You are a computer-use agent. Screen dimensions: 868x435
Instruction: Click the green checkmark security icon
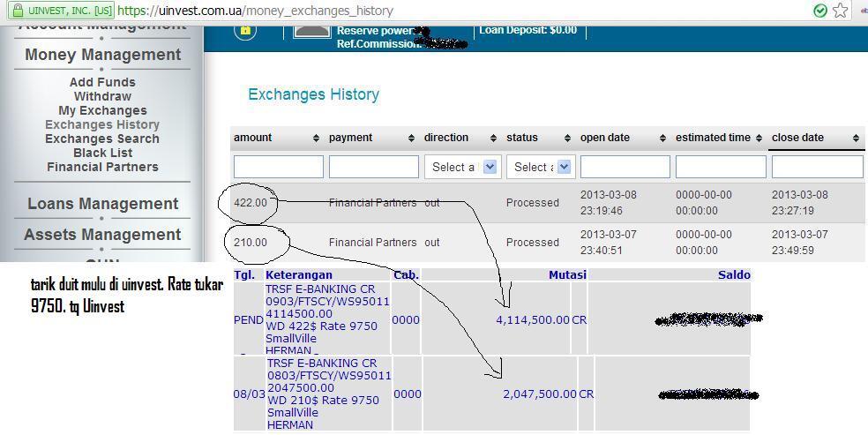click(820, 11)
